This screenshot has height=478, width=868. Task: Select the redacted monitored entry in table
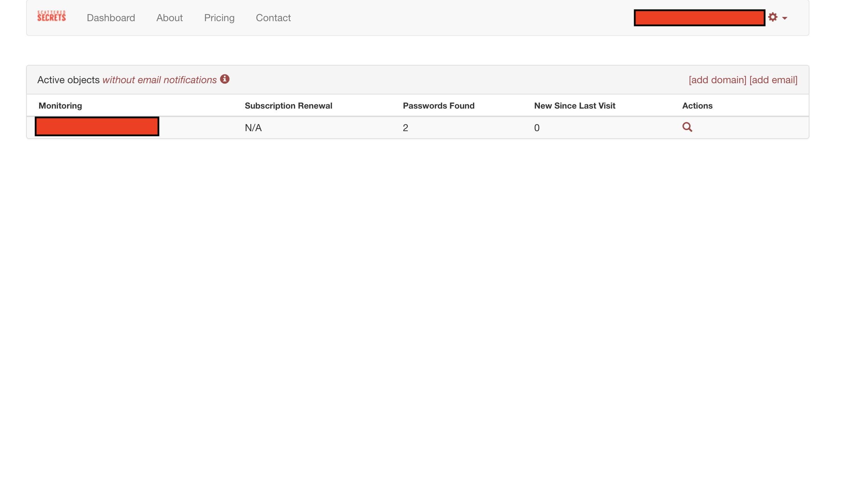pyautogui.click(x=97, y=127)
